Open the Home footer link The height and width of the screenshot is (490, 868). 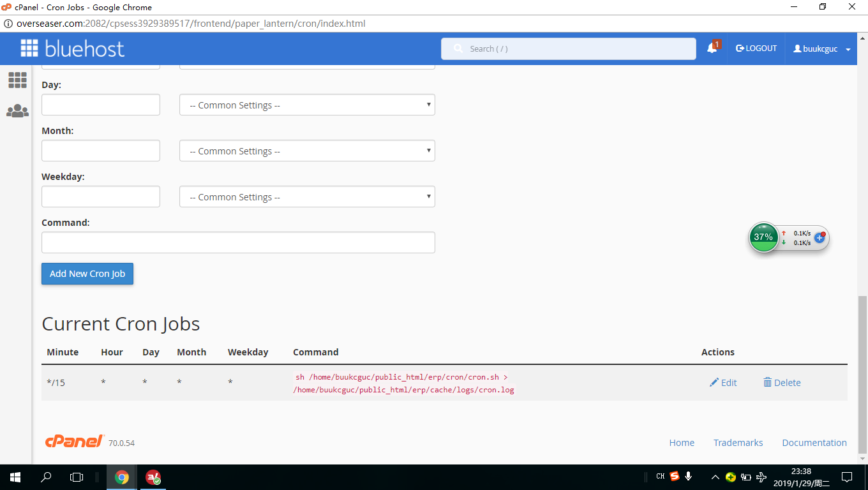(x=682, y=443)
